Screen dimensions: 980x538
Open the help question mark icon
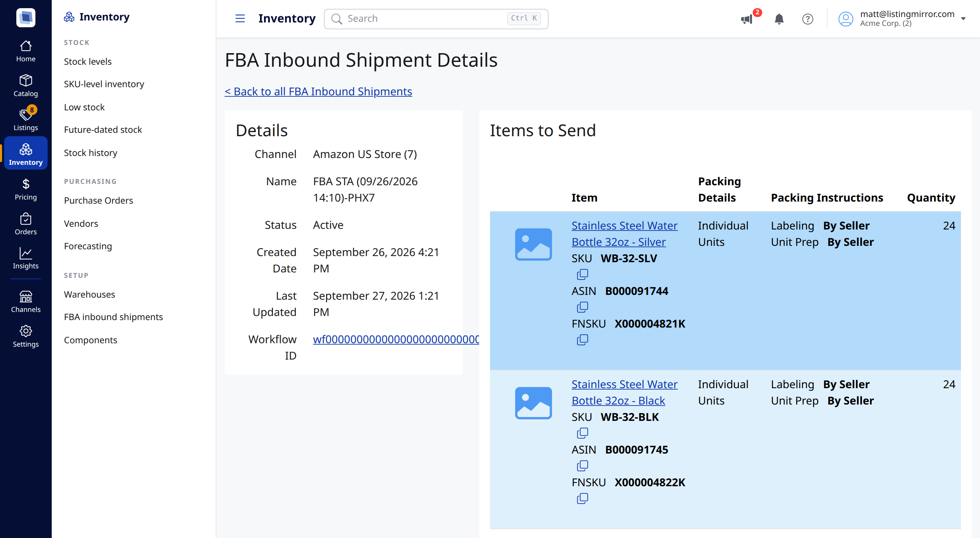click(x=807, y=19)
